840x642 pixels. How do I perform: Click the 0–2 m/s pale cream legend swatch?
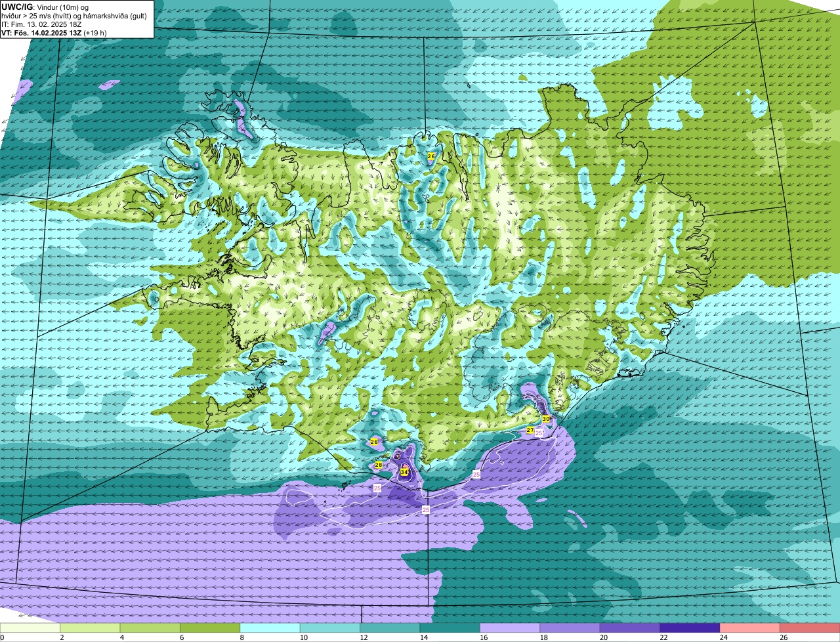tap(30, 628)
